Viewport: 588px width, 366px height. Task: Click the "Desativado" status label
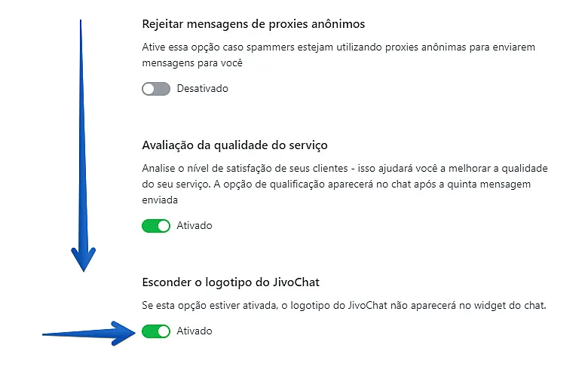202,89
